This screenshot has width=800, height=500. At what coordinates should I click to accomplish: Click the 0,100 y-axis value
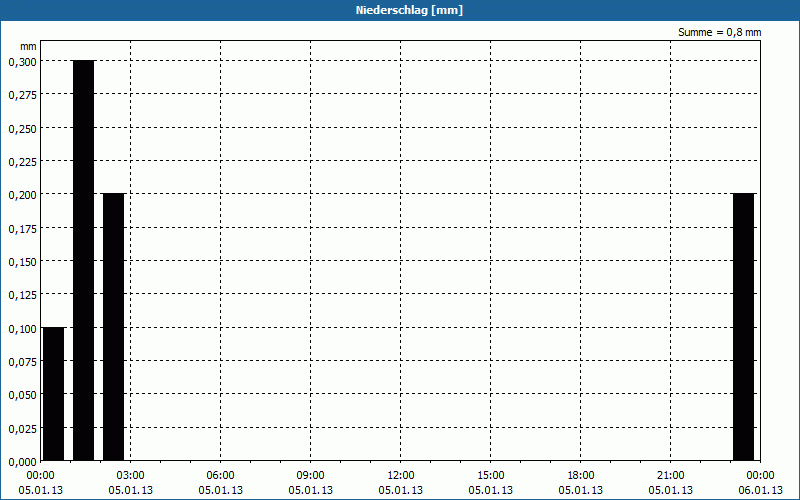(x=23, y=329)
